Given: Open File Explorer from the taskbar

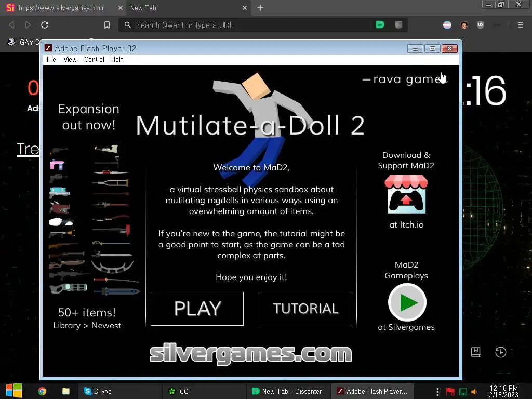Looking at the screenshot, I should coord(66,391).
